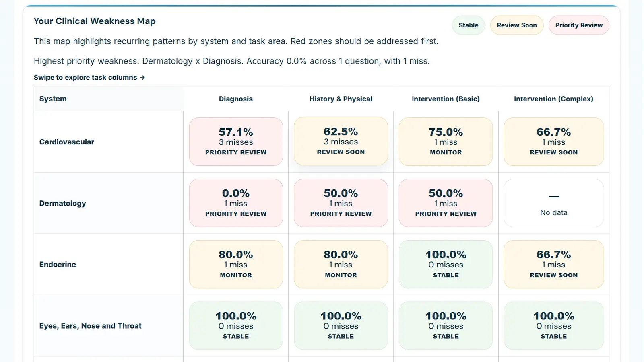This screenshot has height=362, width=644.
Task: Select the Review Soon legend pill
Action: click(x=516, y=25)
